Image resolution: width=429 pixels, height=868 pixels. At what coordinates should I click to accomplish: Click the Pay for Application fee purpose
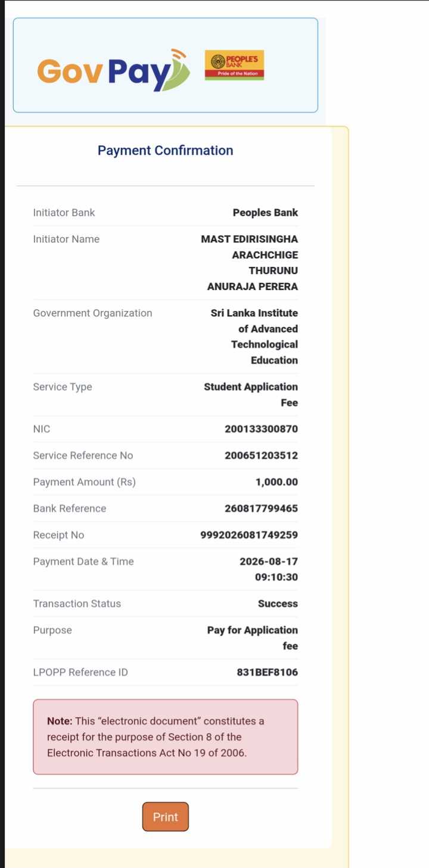point(253,638)
